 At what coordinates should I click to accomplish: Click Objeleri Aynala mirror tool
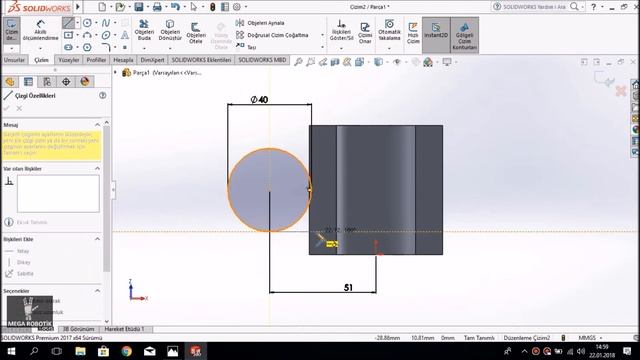tap(260, 23)
